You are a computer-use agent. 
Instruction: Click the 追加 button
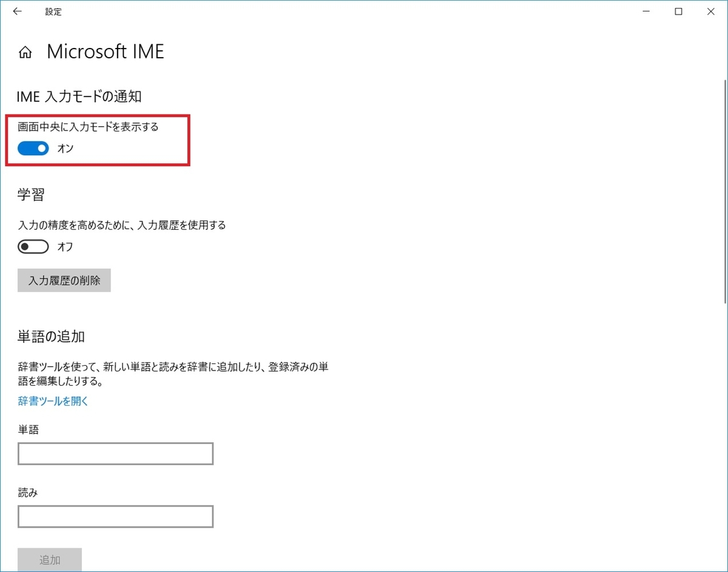coord(50,560)
